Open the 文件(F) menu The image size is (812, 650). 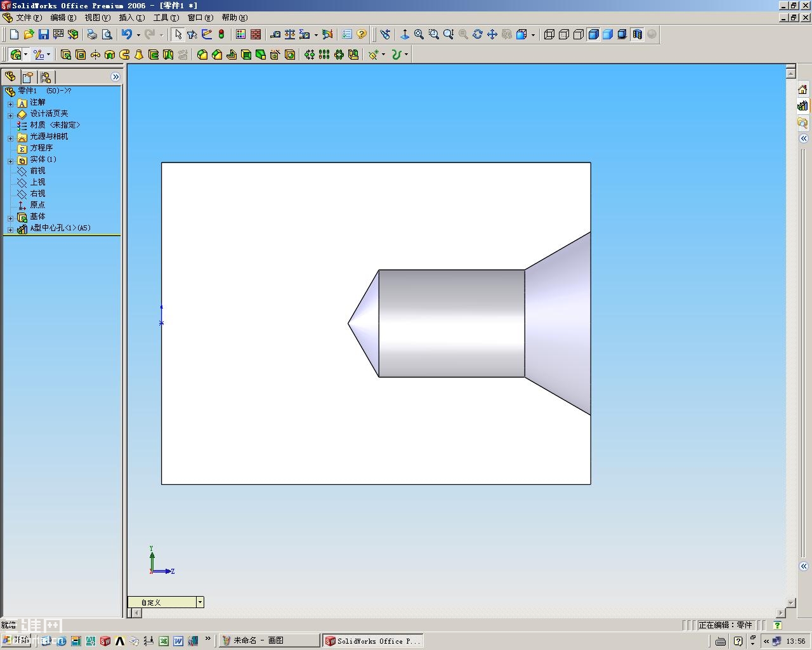29,18
